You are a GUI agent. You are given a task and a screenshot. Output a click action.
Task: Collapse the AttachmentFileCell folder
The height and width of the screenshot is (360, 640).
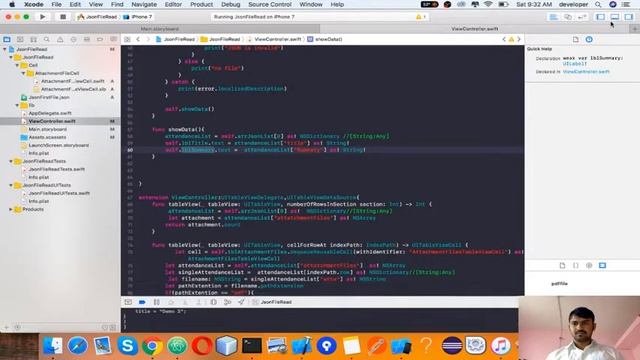23,73
